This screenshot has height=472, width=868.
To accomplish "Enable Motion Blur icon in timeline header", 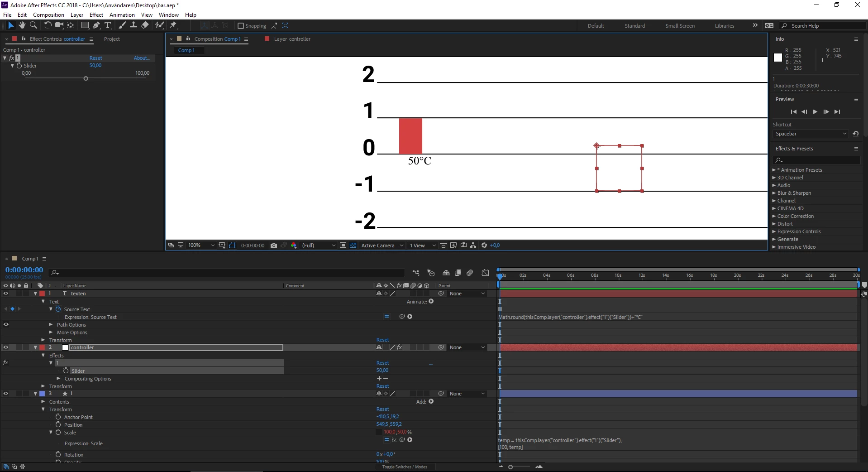I will [x=470, y=272].
